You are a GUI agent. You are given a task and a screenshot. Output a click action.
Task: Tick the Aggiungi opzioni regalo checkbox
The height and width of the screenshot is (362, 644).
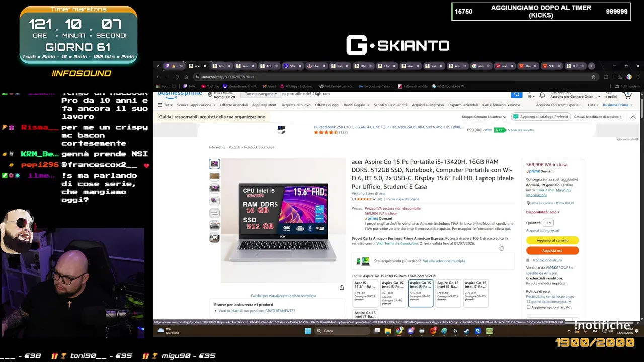pos(528,307)
